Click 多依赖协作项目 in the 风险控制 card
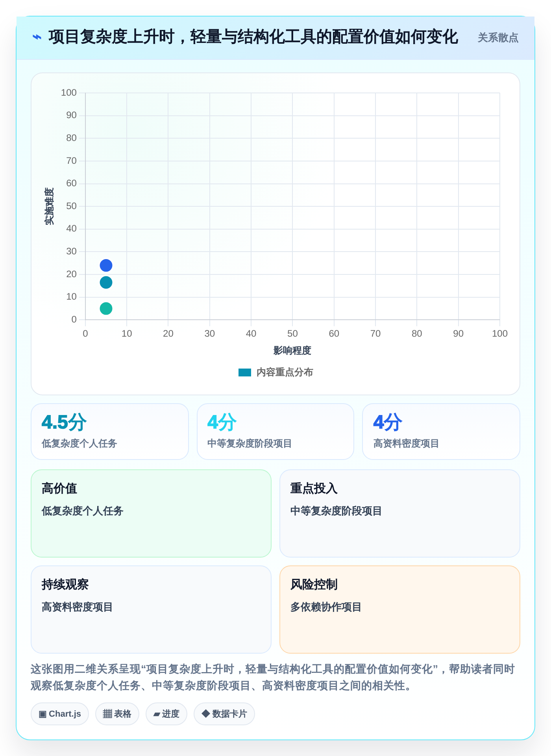This screenshot has height=756, width=551. [326, 607]
